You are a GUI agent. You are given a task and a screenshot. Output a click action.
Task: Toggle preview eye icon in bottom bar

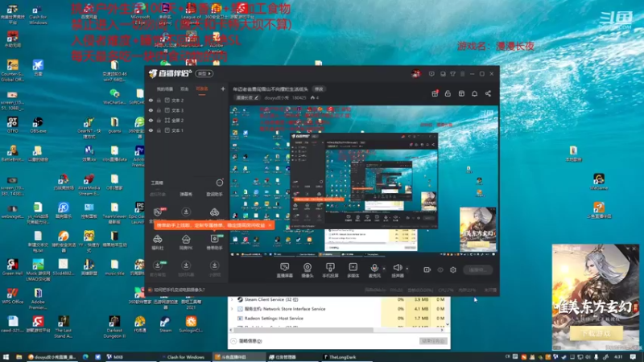pyautogui.click(x=440, y=269)
